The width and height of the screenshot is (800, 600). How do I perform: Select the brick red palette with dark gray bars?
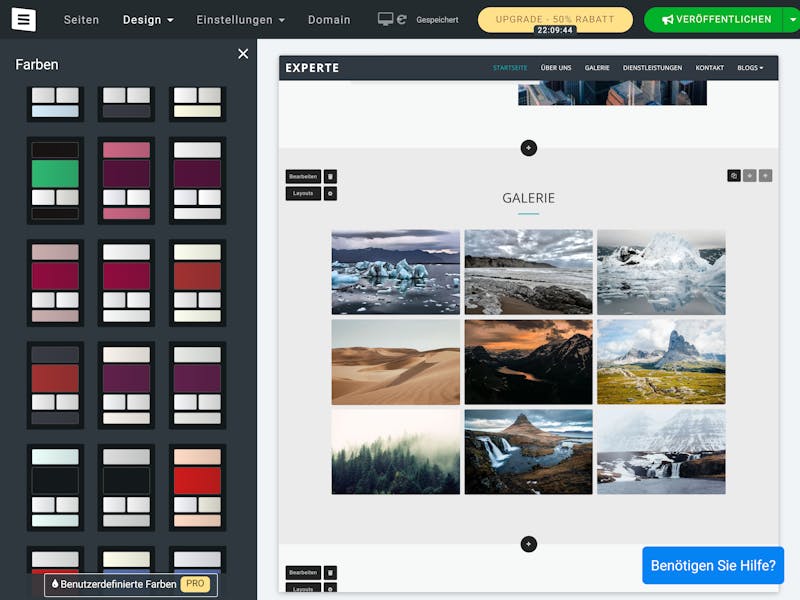tap(55, 385)
